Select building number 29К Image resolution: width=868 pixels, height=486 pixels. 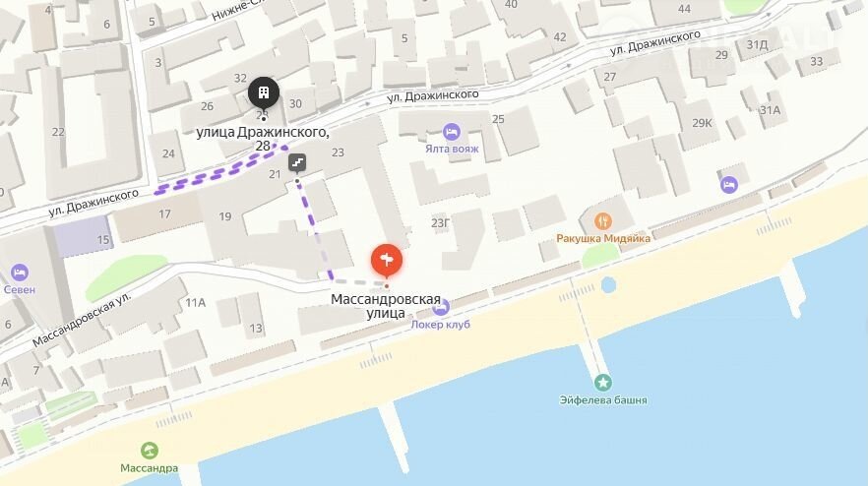[x=702, y=123]
